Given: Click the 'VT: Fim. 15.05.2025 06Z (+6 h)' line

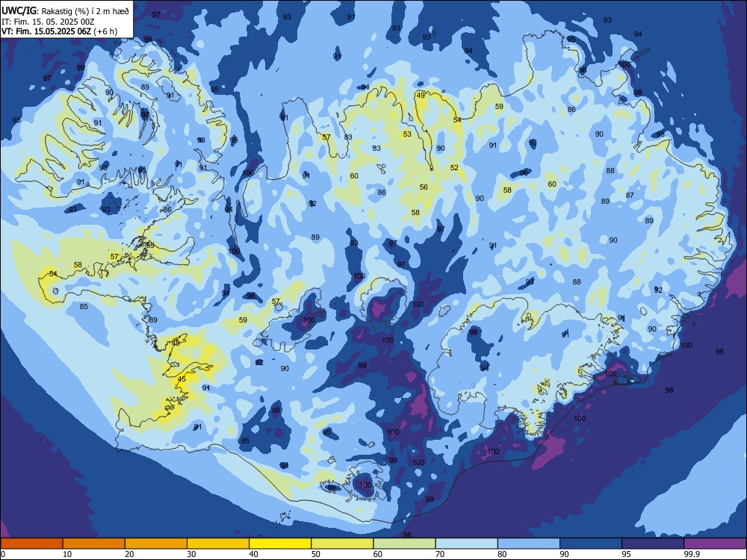Looking at the screenshot, I should click(59, 31).
